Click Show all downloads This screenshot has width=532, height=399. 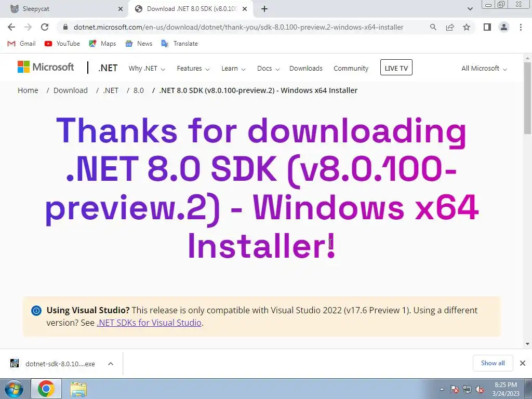(x=493, y=363)
